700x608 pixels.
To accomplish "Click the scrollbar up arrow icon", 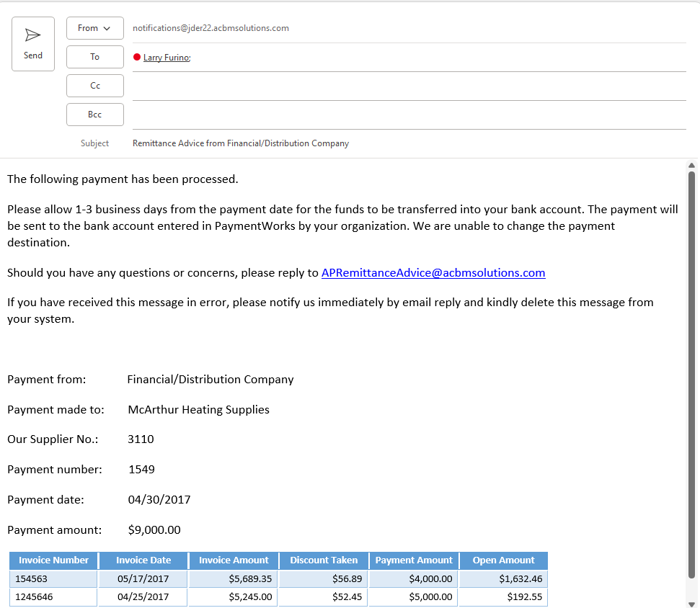I will pyautogui.click(x=691, y=165).
